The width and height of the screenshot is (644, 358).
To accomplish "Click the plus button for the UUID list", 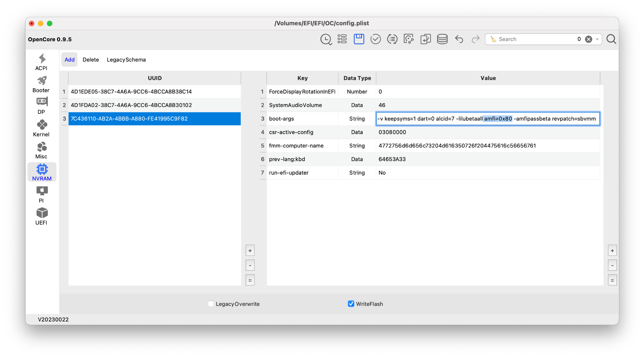I will tap(250, 250).
